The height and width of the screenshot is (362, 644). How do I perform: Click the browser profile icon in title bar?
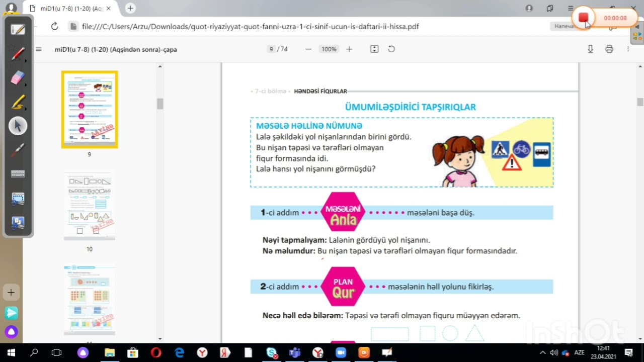pyautogui.click(x=529, y=8)
